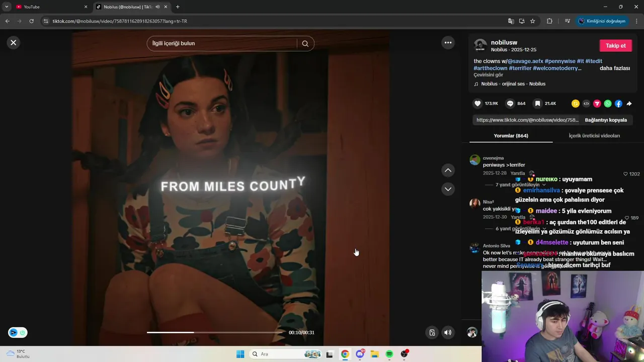Viewport: 644px width, 362px height.
Task: Install app icon in address bar
Action: click(522, 21)
